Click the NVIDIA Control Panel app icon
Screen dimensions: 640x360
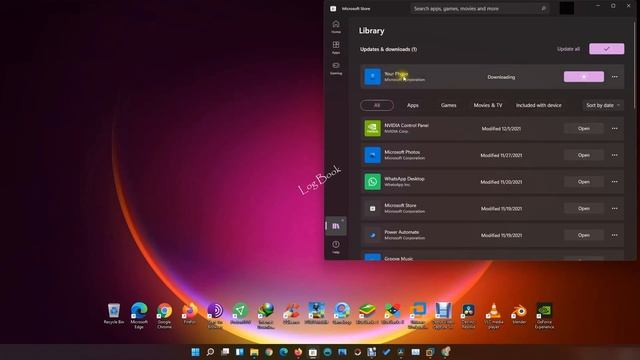(x=372, y=128)
